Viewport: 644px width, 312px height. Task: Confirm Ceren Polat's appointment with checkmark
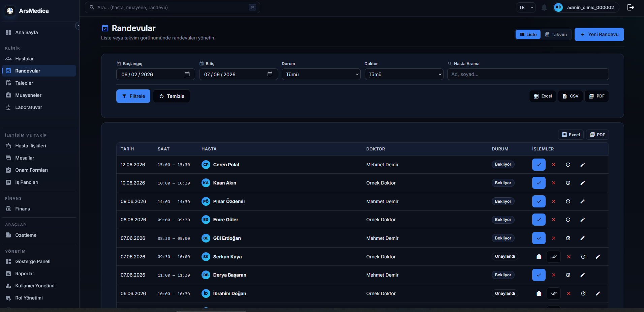(x=539, y=165)
